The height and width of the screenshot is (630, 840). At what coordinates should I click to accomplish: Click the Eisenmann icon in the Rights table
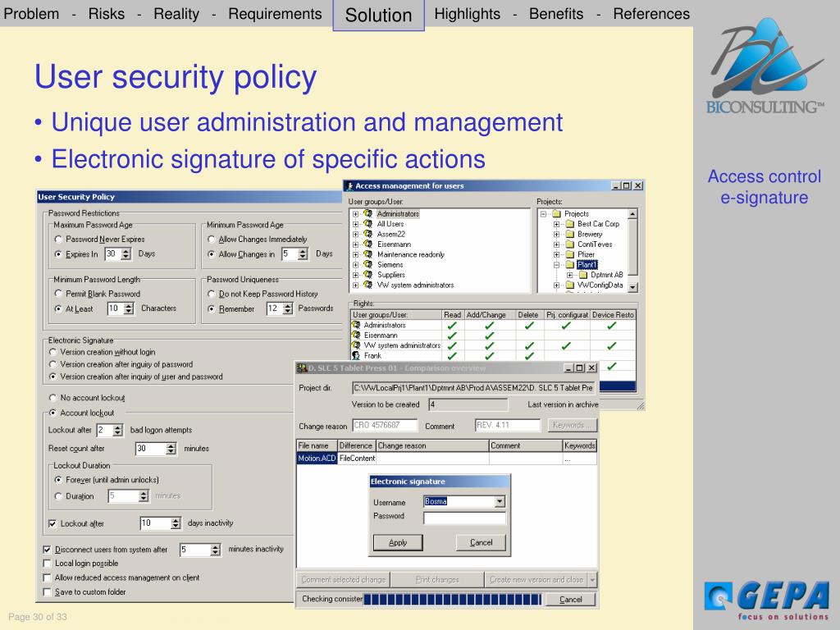coord(356,336)
